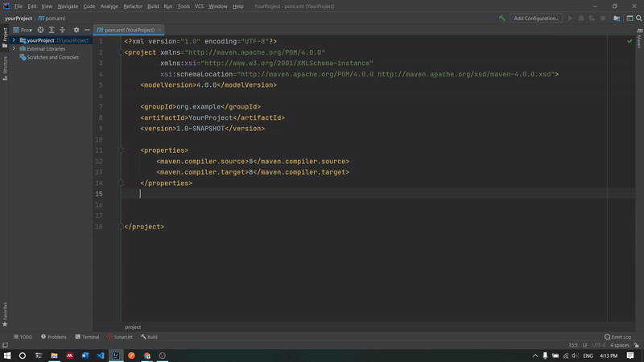Image resolution: width=644 pixels, height=362 pixels.
Task: Click the fold marker on line 14
Action: 121,183
